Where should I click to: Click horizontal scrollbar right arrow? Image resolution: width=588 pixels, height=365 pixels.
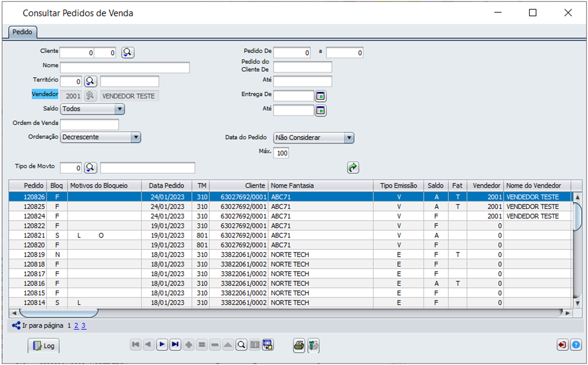567,313
